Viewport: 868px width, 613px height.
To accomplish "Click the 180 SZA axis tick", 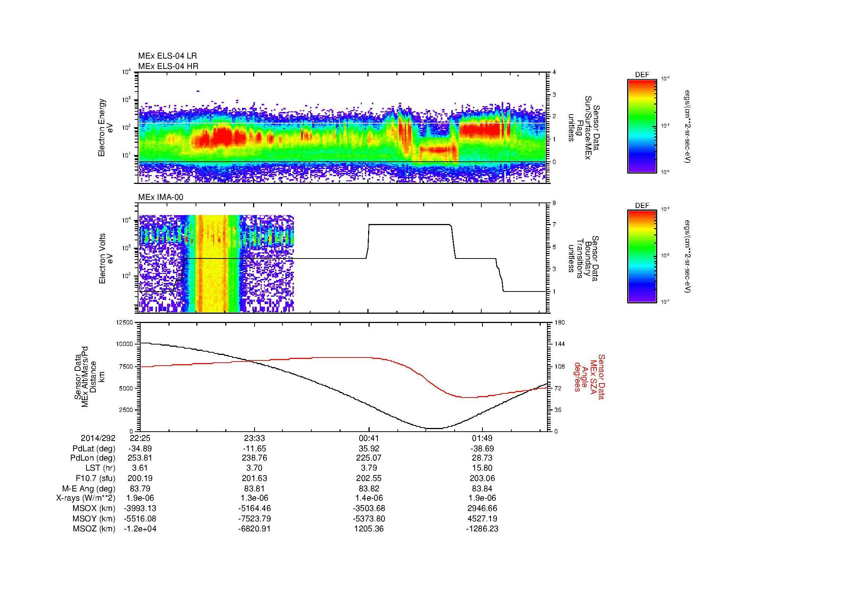I will click(560, 323).
